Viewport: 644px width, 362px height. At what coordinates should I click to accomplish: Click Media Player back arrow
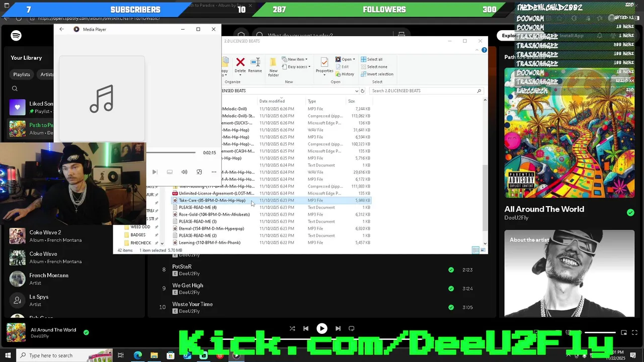(x=62, y=29)
